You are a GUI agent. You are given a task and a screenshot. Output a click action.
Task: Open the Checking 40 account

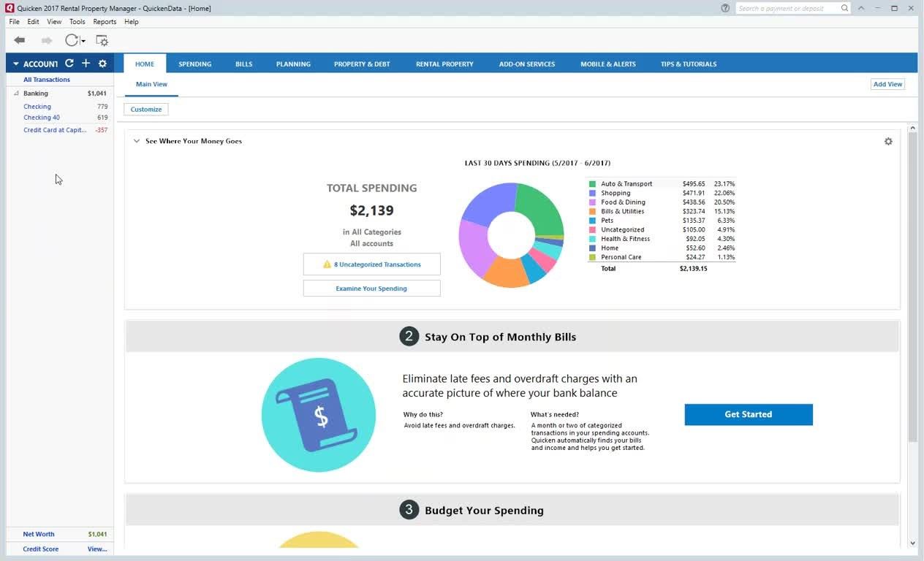(42, 118)
